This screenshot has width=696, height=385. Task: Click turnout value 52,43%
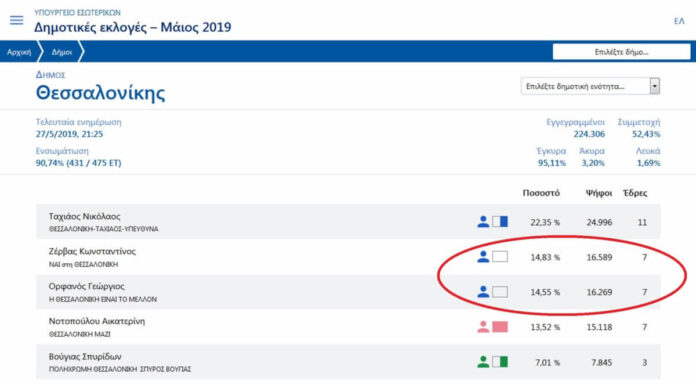[646, 134]
